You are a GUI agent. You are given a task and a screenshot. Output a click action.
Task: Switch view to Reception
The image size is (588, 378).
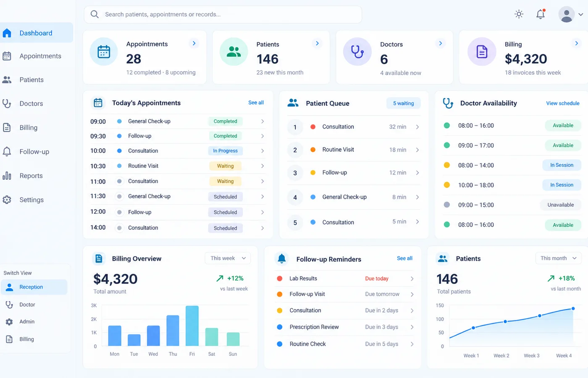point(34,287)
